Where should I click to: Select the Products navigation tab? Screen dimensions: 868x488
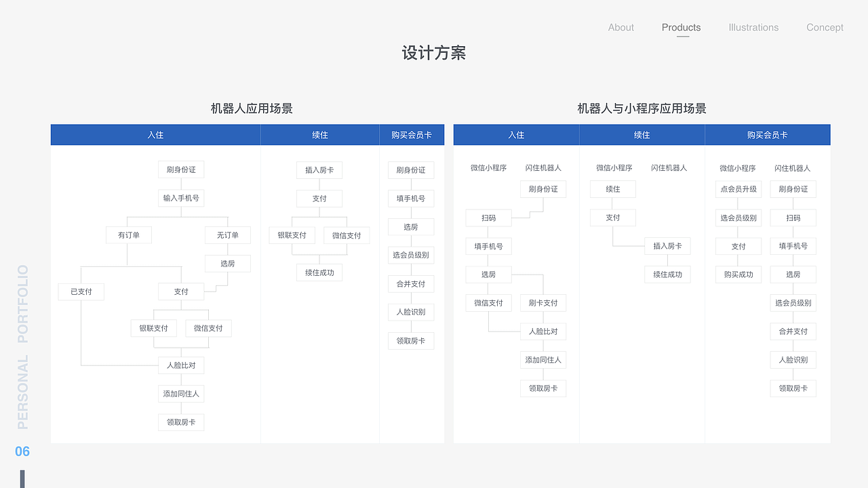click(681, 28)
